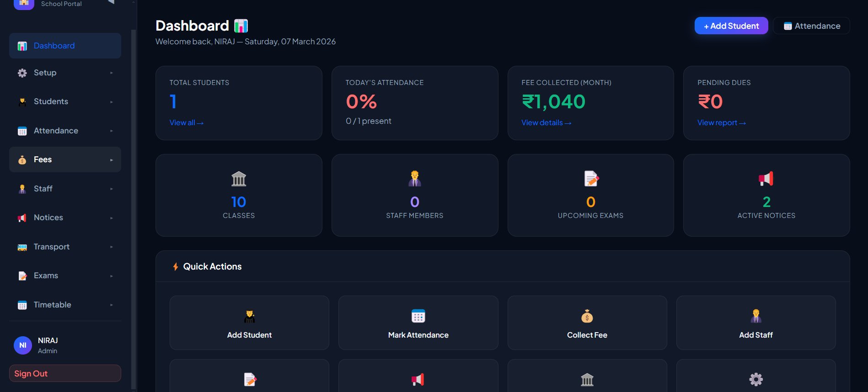This screenshot has height=392, width=868.
Task: Click the Attendance button in header
Action: point(811,26)
